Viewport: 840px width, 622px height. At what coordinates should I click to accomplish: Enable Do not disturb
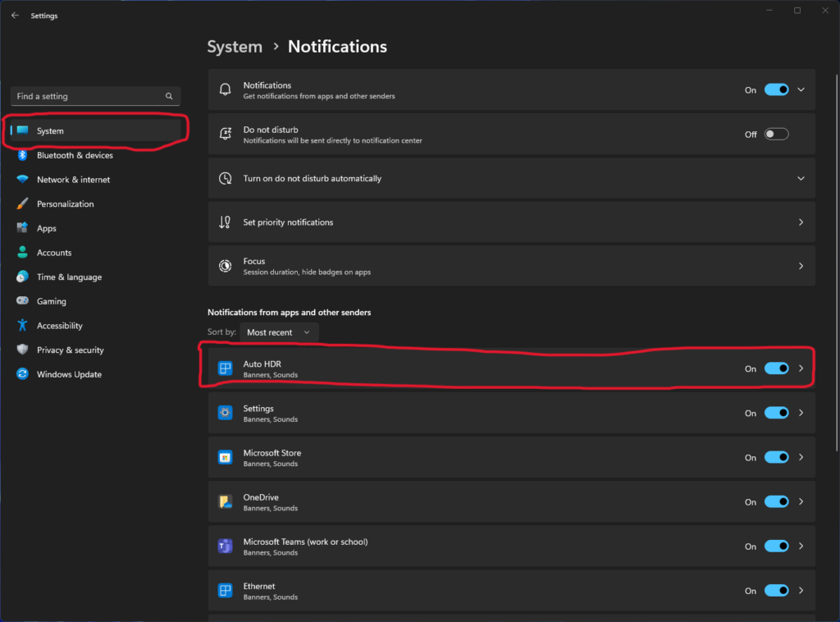tap(776, 133)
